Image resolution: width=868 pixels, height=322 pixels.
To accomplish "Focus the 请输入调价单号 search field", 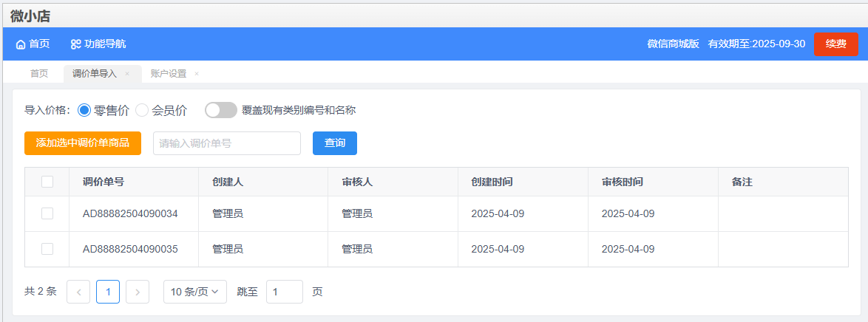I will pyautogui.click(x=227, y=143).
